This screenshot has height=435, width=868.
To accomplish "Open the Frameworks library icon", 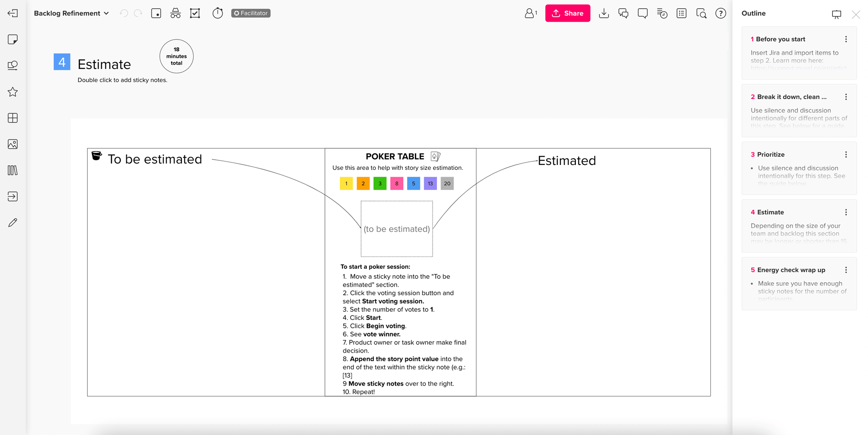I will point(13,171).
